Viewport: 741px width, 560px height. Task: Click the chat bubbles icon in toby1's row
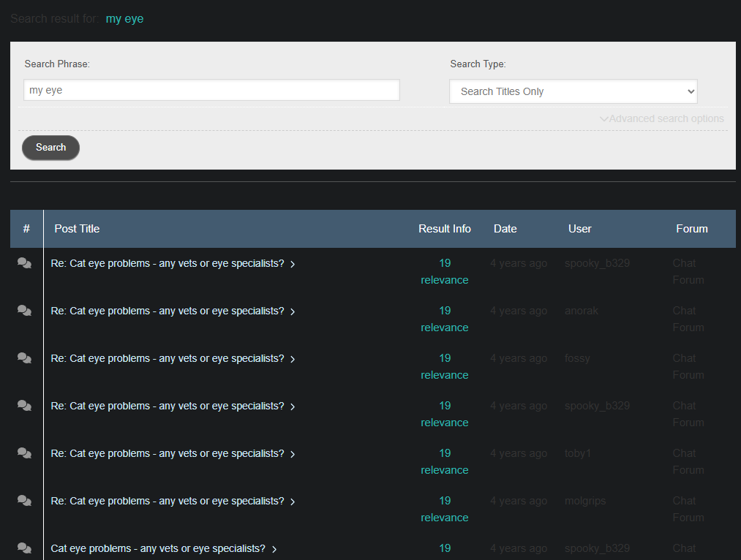pos(24,453)
